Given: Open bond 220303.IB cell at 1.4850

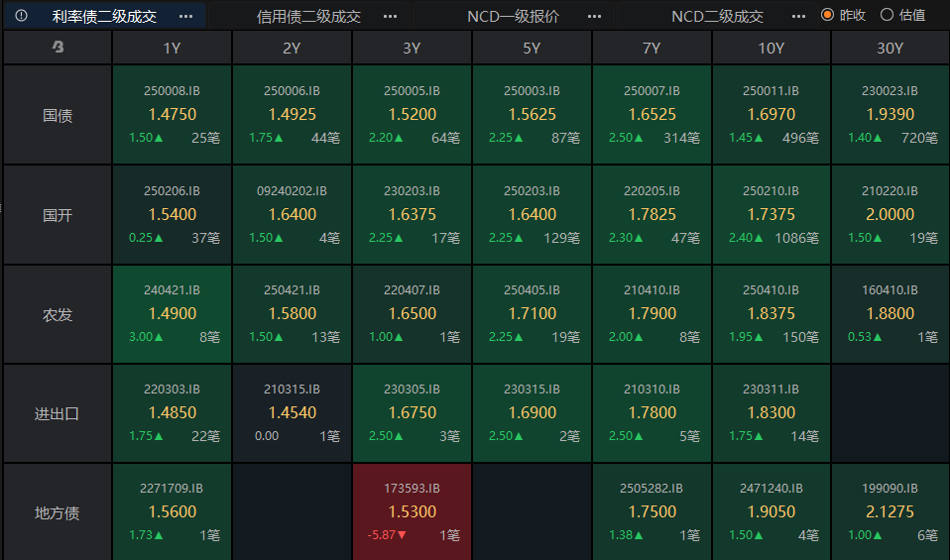Looking at the screenshot, I should tap(173, 413).
